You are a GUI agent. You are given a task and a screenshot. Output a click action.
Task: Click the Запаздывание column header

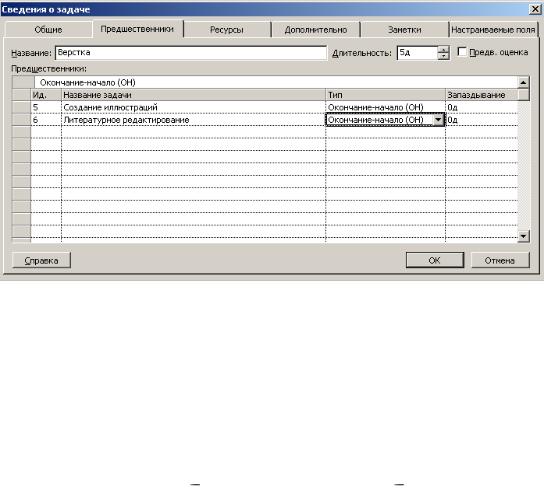(482, 95)
